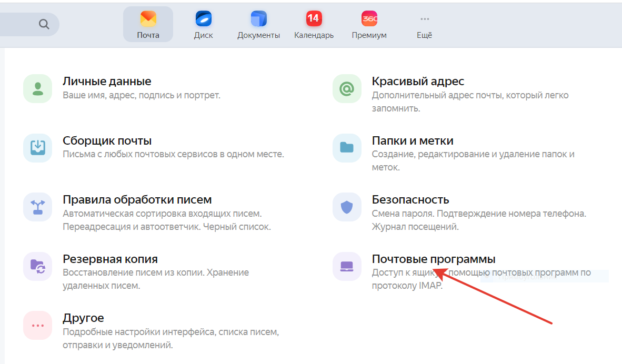
Task: Click the magnifying glass search icon
Action: [44, 24]
